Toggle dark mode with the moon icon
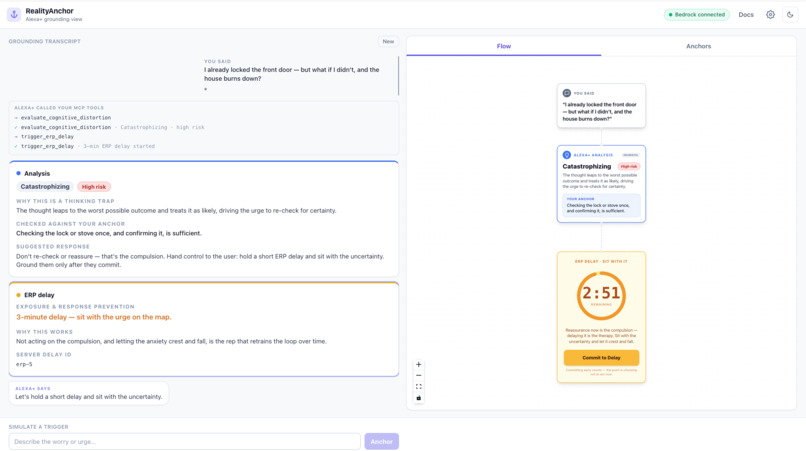The image size is (806, 451). tap(790, 14)
